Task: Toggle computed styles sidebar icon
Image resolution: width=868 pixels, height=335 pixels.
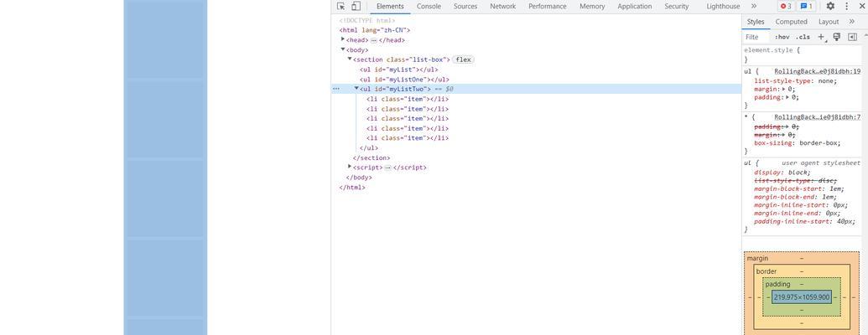Action: pos(853,37)
